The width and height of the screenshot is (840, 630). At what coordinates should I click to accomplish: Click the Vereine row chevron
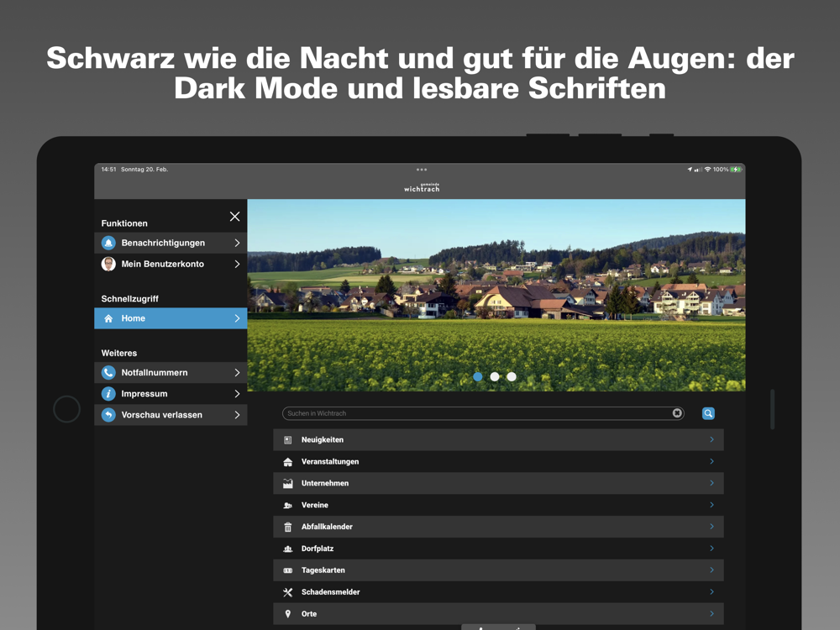712,505
